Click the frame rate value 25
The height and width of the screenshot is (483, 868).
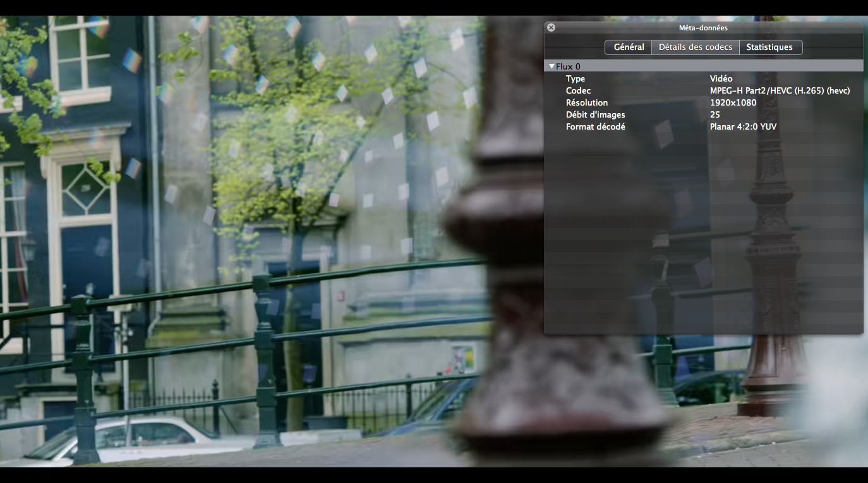[x=715, y=114]
